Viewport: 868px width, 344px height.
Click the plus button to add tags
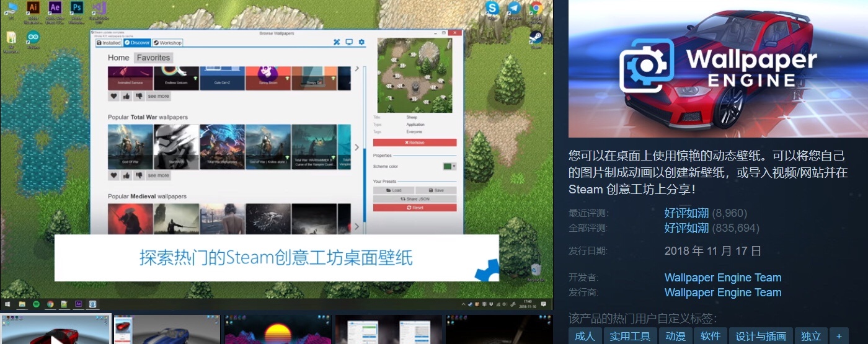click(839, 336)
